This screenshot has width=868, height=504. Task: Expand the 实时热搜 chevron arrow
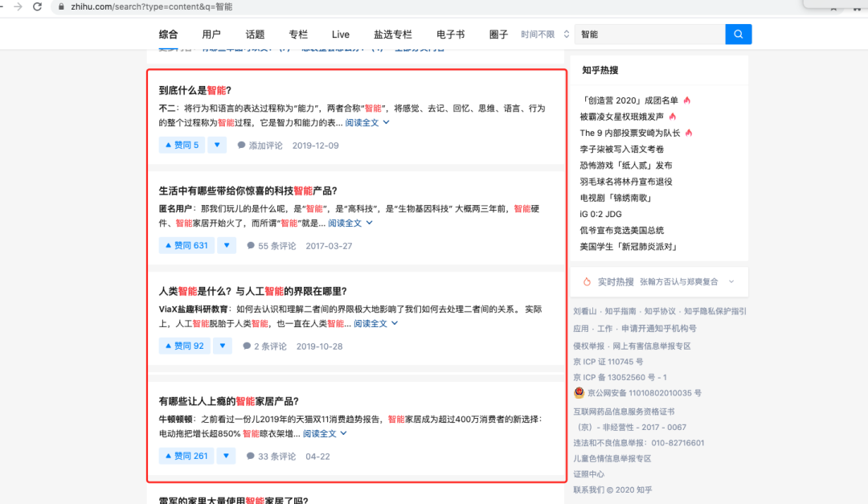click(x=731, y=281)
